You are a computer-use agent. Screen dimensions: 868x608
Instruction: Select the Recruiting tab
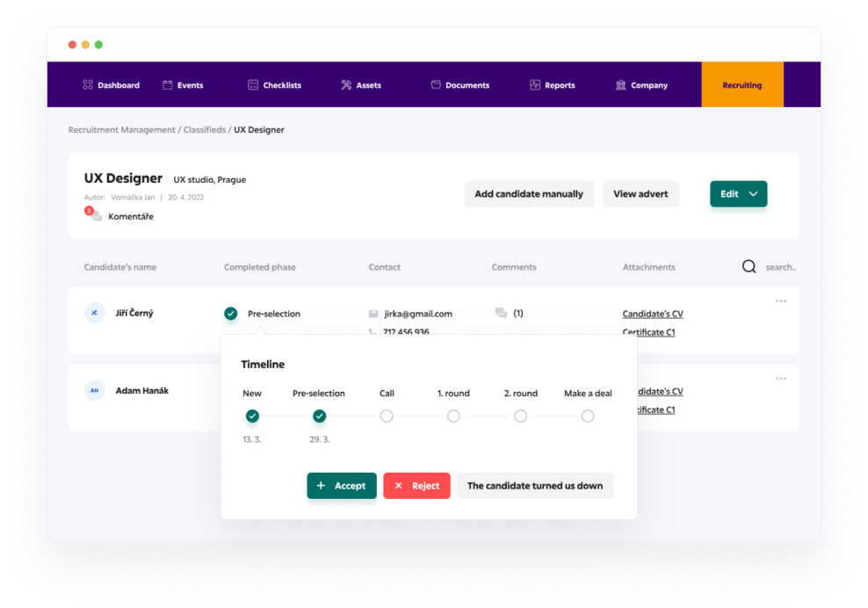pos(742,84)
